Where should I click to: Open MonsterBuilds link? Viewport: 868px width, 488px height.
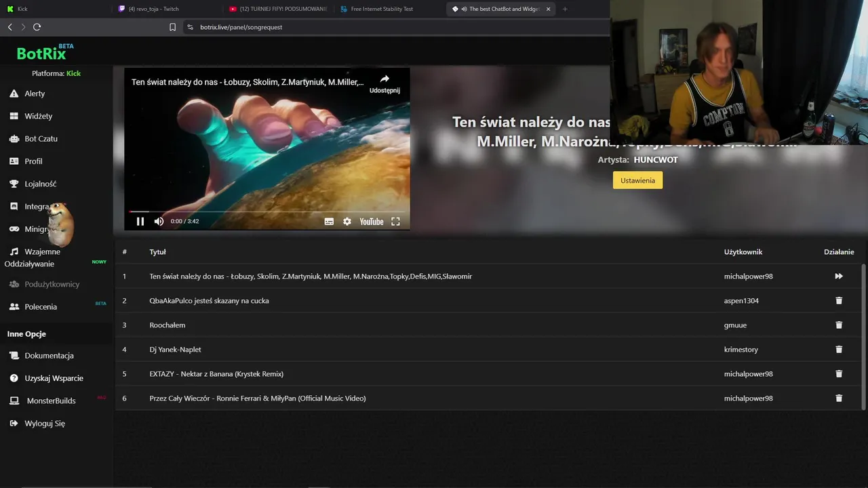tap(51, 401)
